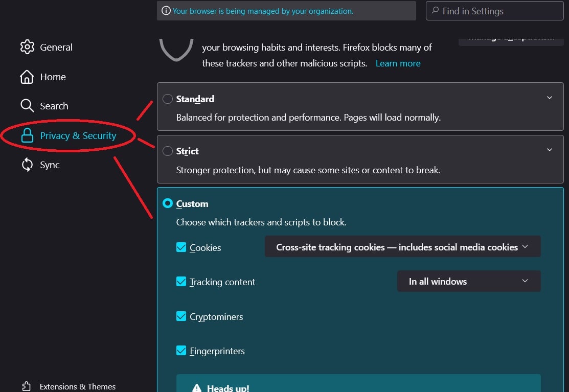Click the info icon in managed-browser banner

click(166, 11)
